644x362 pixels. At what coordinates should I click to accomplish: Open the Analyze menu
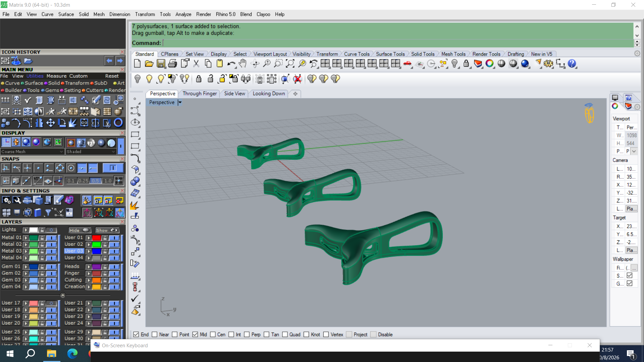pos(183,14)
